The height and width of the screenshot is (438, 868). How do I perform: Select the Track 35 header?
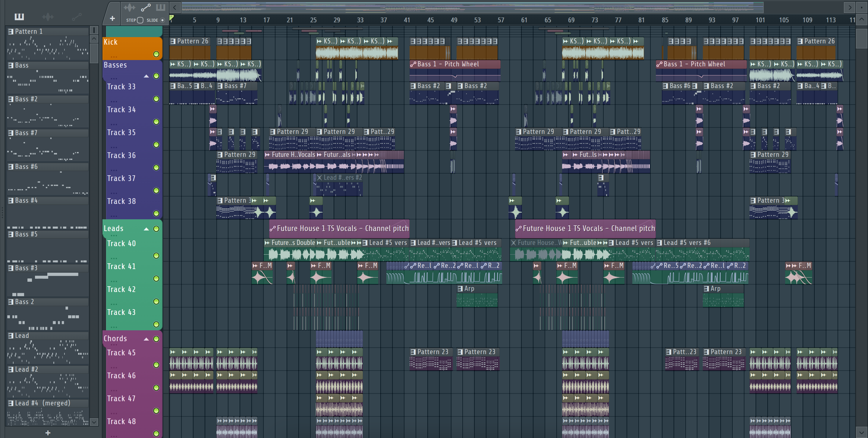[x=134, y=138]
